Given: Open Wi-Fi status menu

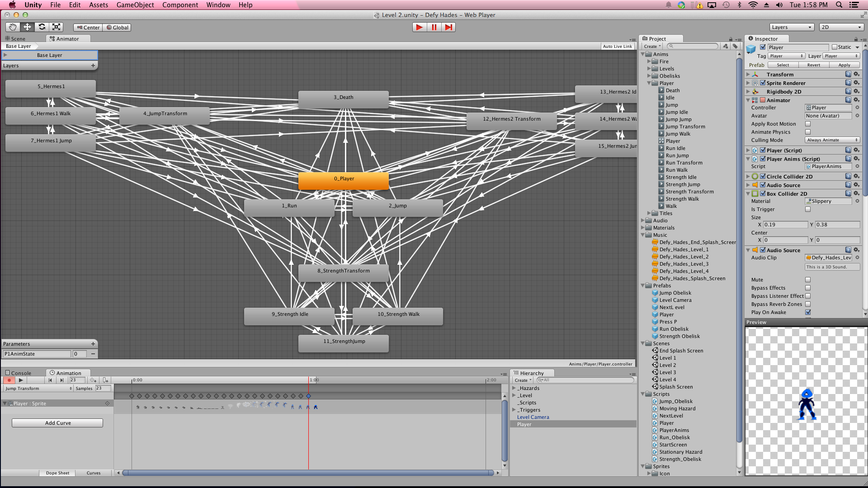Looking at the screenshot, I should [753, 5].
